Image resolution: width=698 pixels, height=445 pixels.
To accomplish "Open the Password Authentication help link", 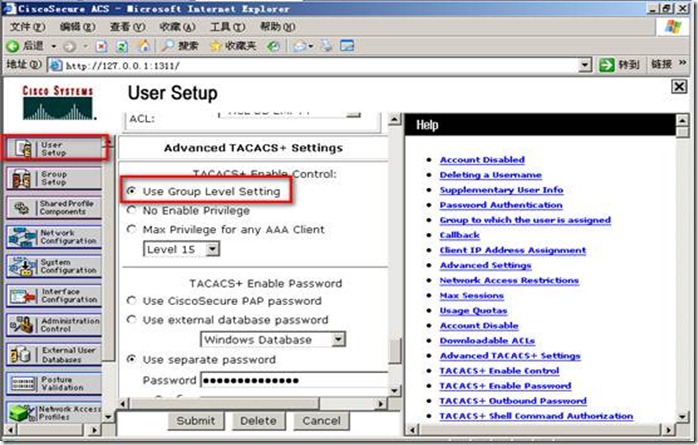I will (x=501, y=205).
